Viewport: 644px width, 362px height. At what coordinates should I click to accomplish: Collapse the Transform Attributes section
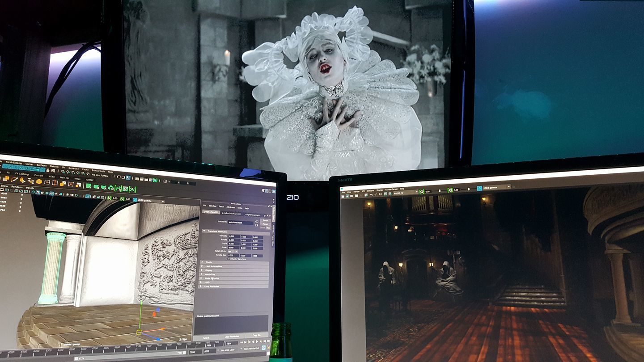tap(205, 231)
